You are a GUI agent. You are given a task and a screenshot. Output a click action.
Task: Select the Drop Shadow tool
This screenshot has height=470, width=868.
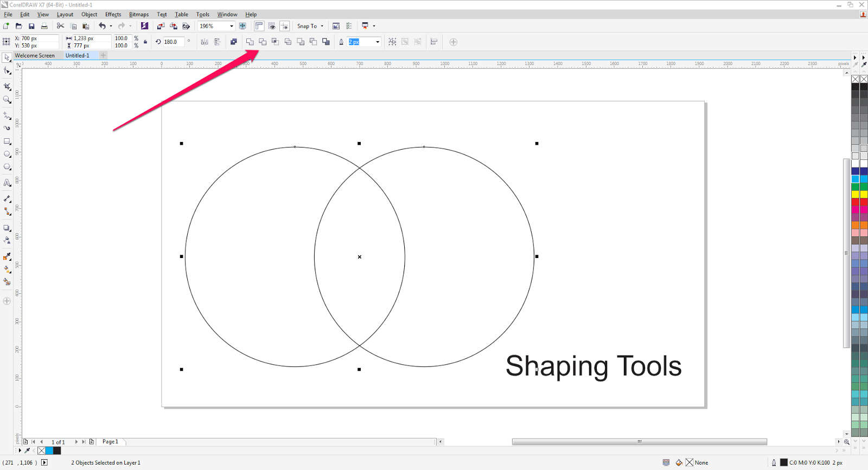click(x=7, y=228)
